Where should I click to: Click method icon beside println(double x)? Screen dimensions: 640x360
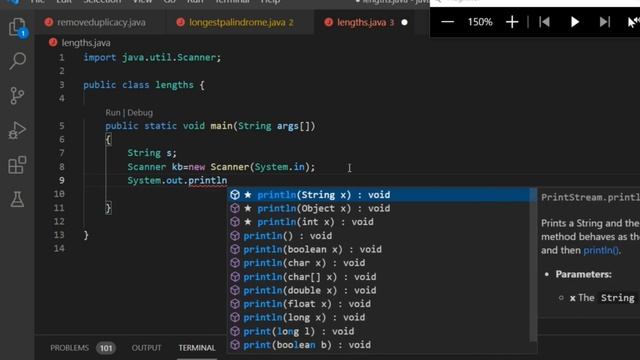pos(235,290)
